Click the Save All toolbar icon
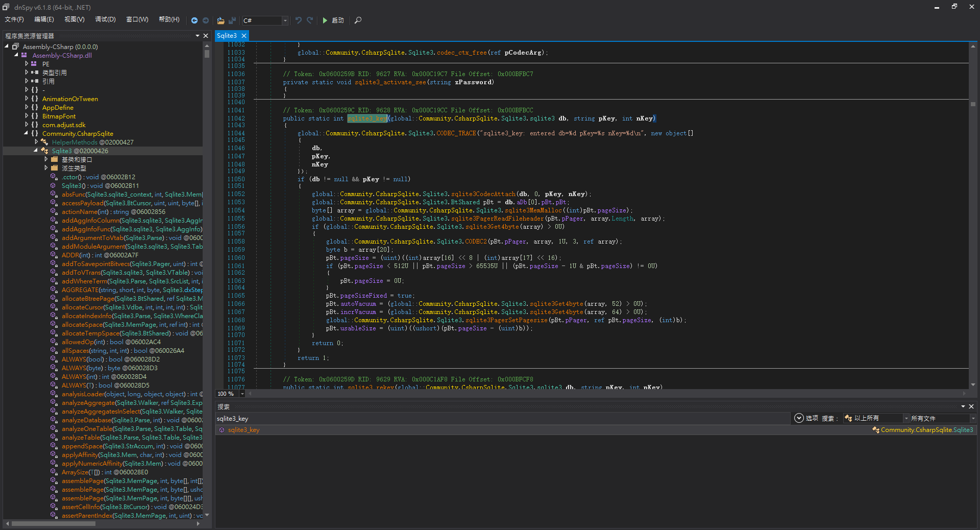The width and height of the screenshot is (980, 530). coord(232,20)
